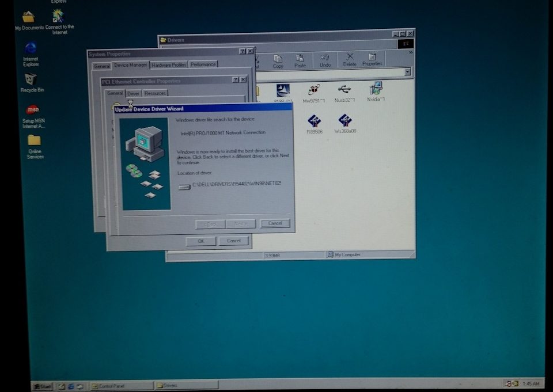Click the Next button in the wizard
The height and width of the screenshot is (392, 553).
241,224
